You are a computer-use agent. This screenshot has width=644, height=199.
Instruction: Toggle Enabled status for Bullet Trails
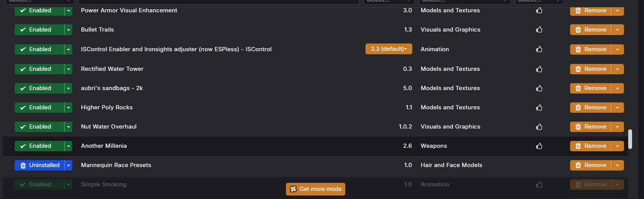click(39, 30)
